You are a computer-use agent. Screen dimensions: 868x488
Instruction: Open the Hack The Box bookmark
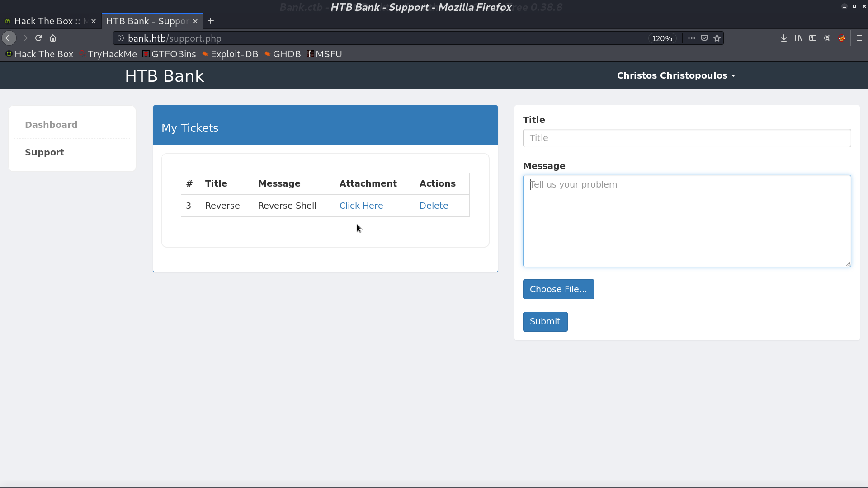(39, 54)
